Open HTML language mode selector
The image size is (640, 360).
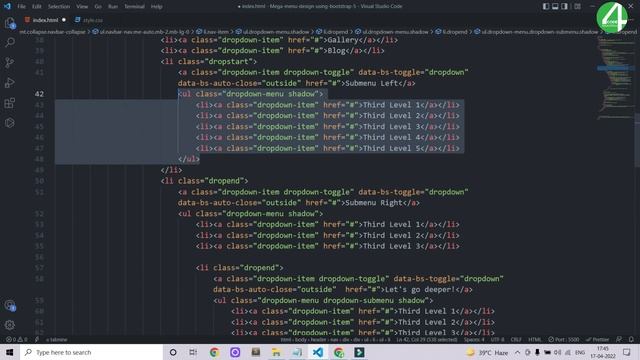click(x=535, y=340)
